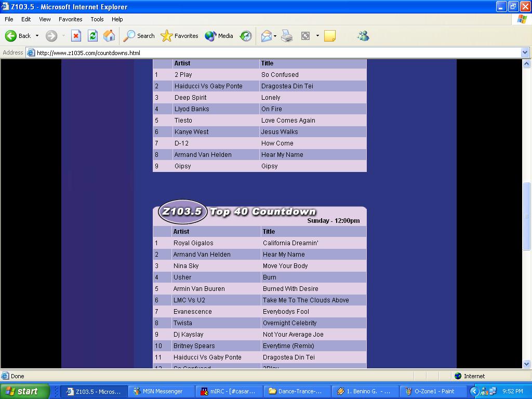Select the "Llyod Banks" artist cell
The height and width of the screenshot is (399, 532).
(x=216, y=109)
